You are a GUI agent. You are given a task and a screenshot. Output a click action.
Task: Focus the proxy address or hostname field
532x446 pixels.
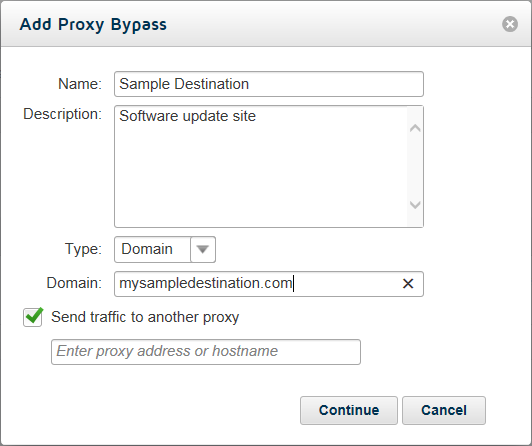[206, 352]
